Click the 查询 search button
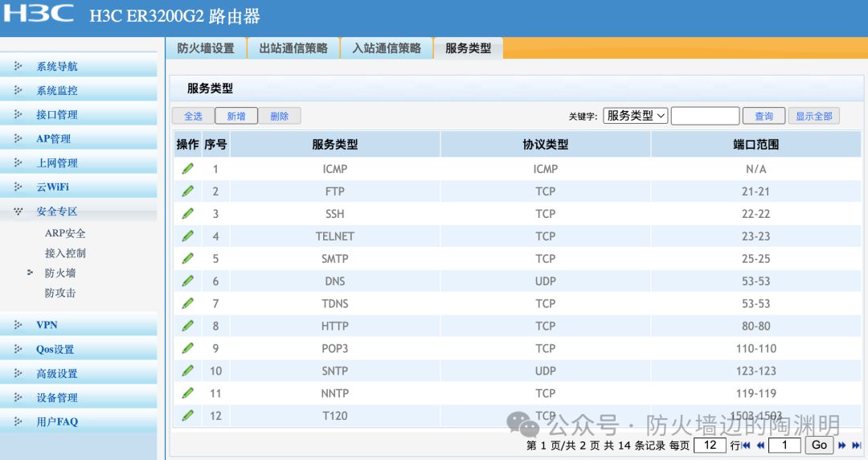868x460 pixels. [x=764, y=116]
